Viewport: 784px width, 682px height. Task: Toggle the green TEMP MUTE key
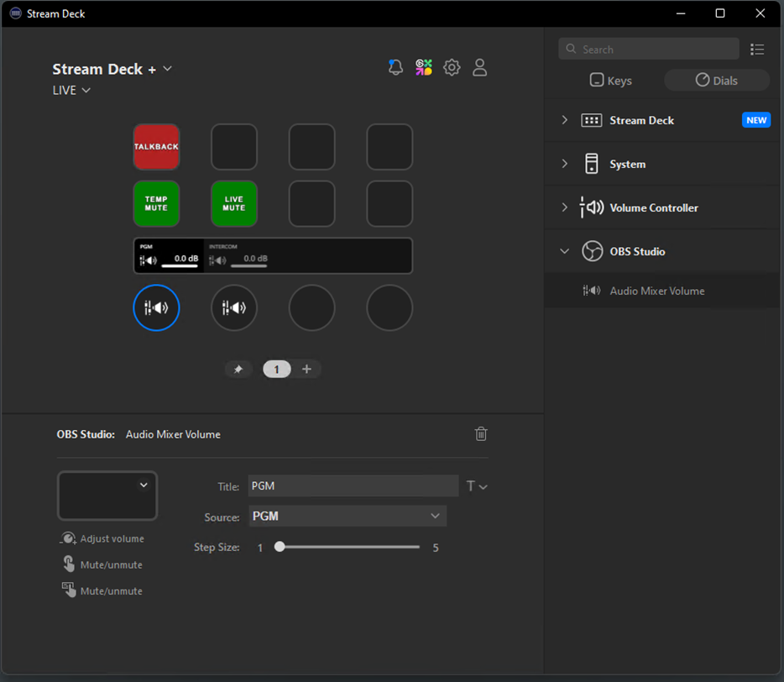click(156, 204)
